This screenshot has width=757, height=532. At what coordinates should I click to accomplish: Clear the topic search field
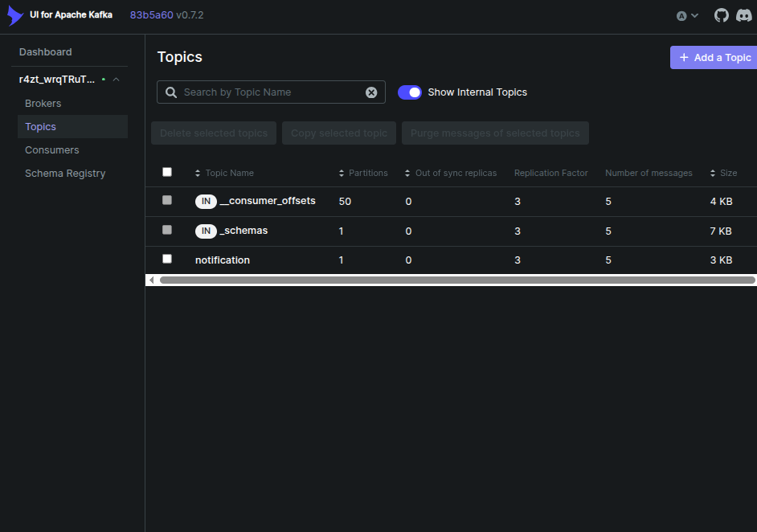click(x=371, y=92)
